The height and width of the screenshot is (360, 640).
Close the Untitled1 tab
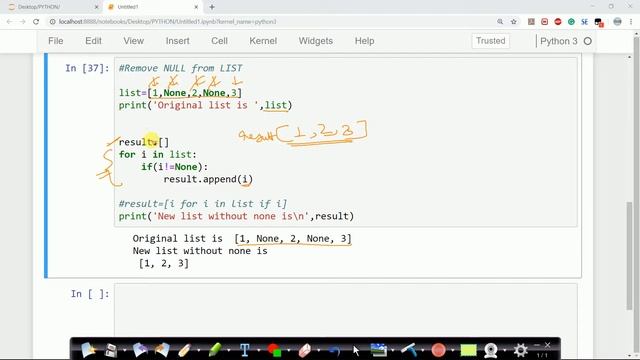tap(196, 7)
